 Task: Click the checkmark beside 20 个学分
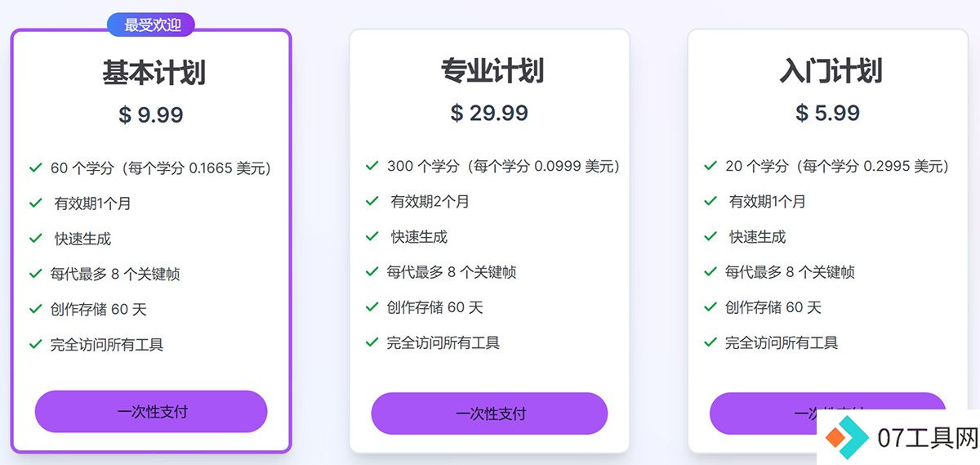710,166
